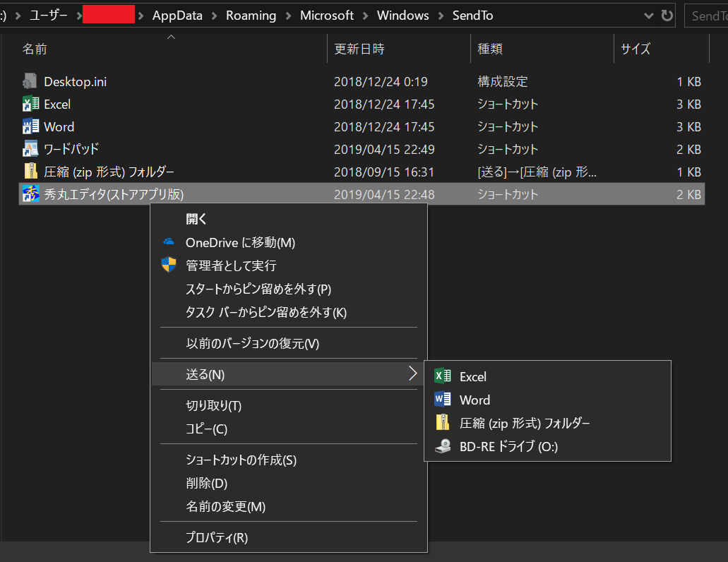Screen dimensions: 728x562
Task: Expand the chevron after ユーザー in breadcrumb
Action: coord(79,16)
